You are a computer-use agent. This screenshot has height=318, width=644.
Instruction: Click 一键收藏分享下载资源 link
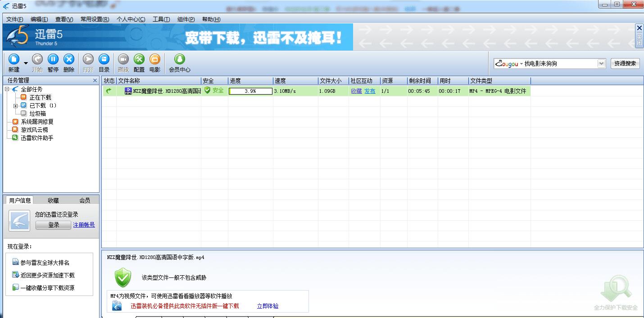(x=47, y=288)
